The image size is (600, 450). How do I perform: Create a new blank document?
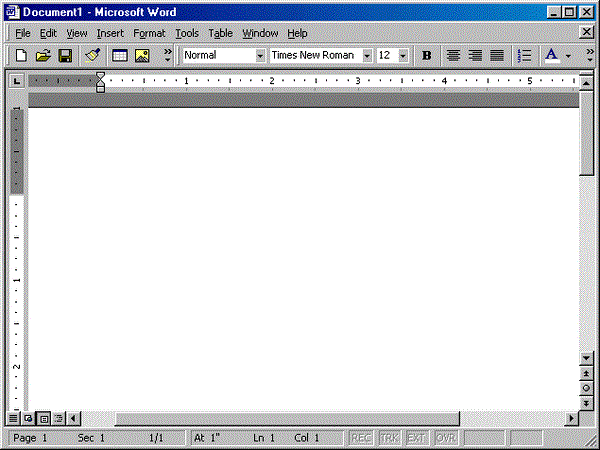(21, 56)
